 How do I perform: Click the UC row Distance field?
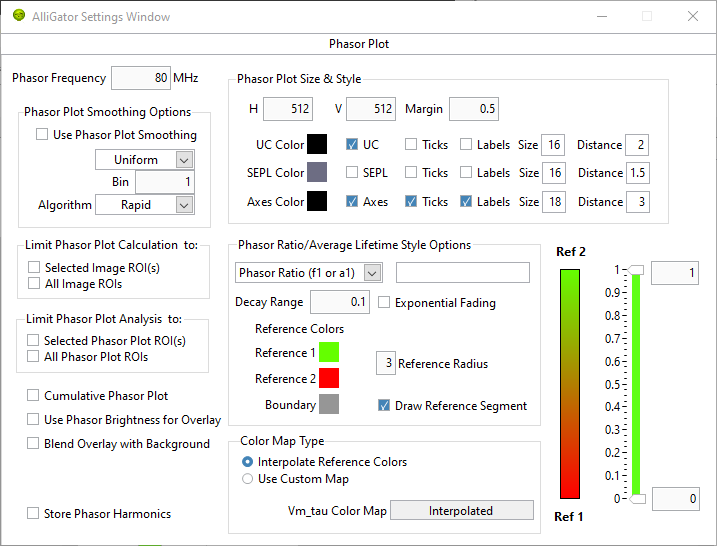637,145
